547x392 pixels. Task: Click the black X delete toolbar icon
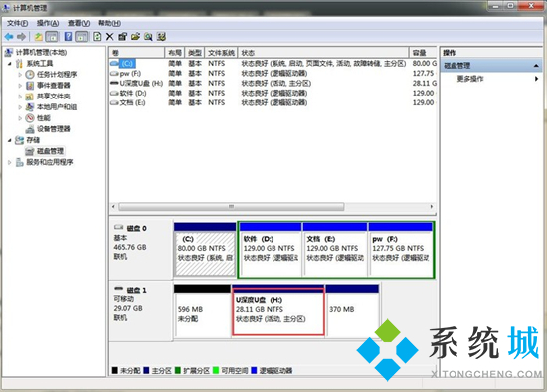point(109,36)
